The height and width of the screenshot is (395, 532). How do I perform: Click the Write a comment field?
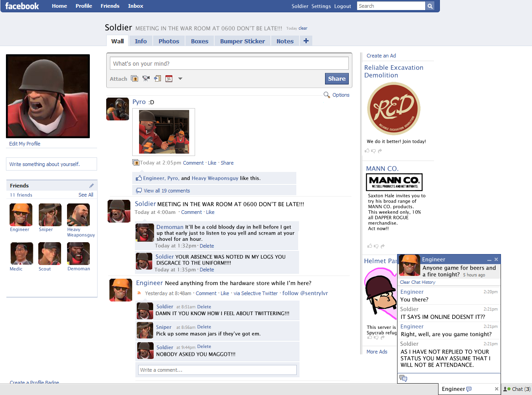click(x=217, y=370)
